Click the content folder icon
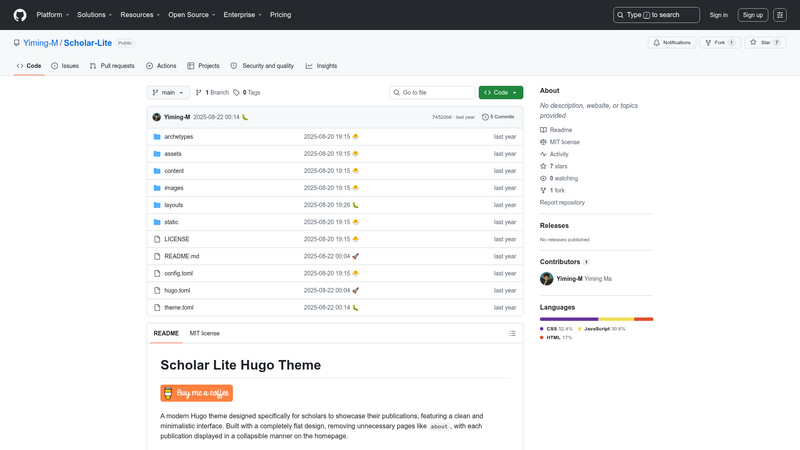Screen dimensions: 800x450 pyautogui.click(x=157, y=171)
